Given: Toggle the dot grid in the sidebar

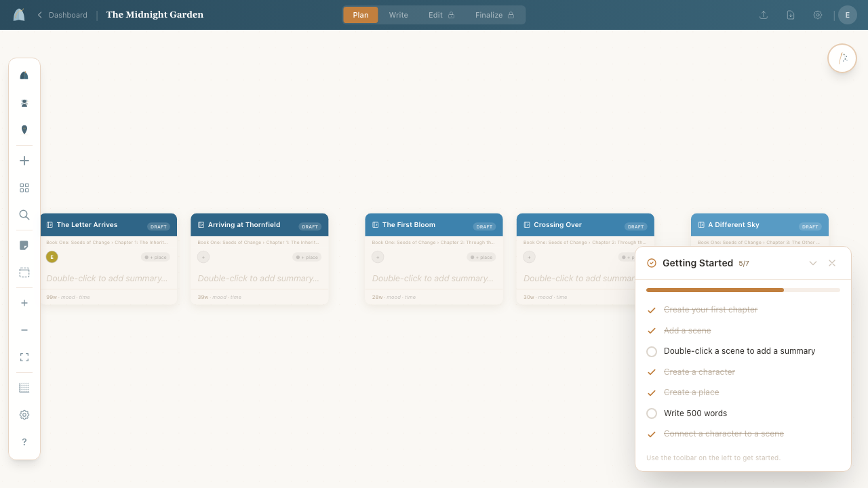Looking at the screenshot, I should point(24,387).
